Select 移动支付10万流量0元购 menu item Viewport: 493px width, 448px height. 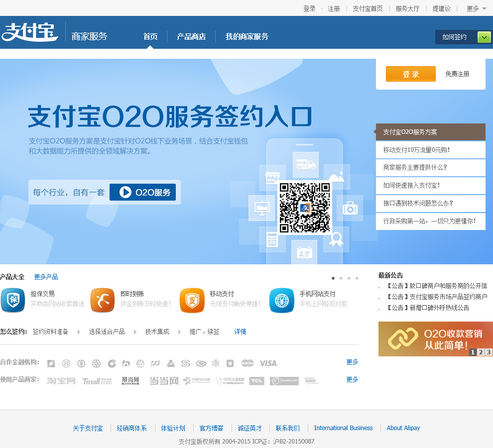pyautogui.click(x=431, y=150)
